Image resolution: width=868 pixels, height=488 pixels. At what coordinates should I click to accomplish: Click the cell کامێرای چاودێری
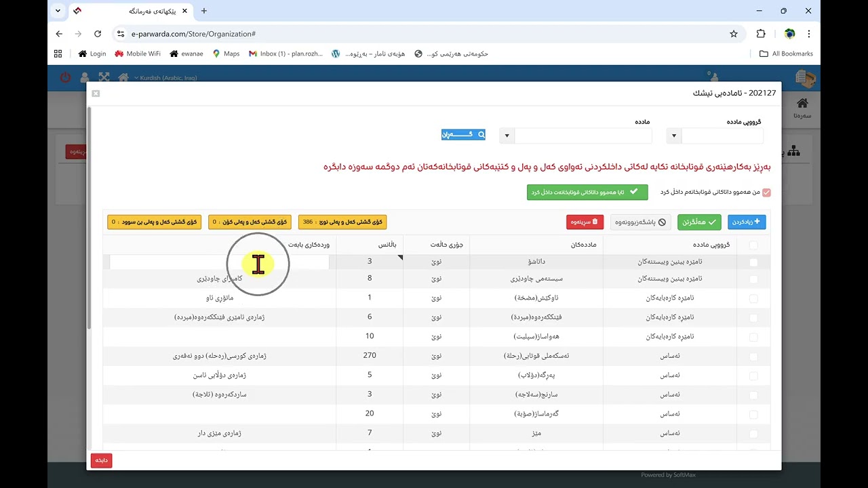[x=219, y=279]
